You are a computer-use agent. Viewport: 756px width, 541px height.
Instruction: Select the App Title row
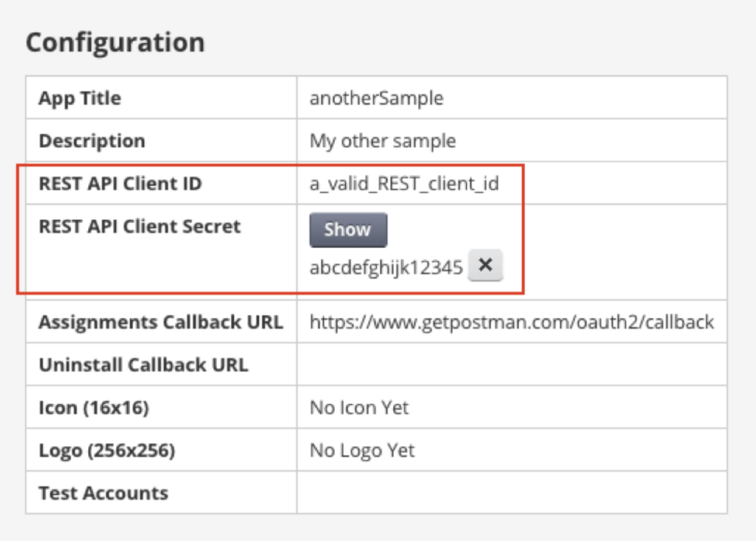[x=79, y=98]
